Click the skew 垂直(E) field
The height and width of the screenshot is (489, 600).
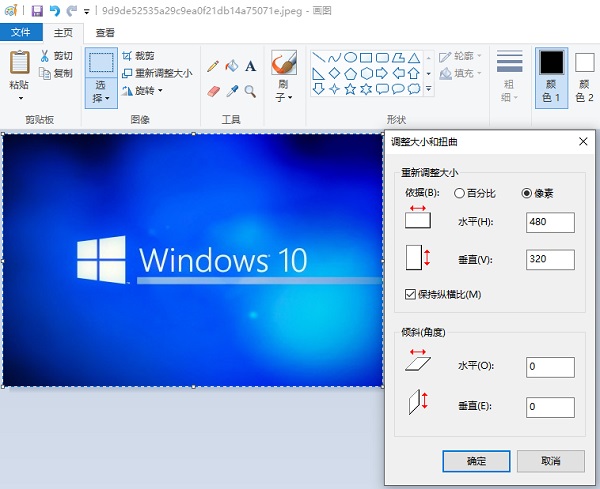(x=550, y=407)
